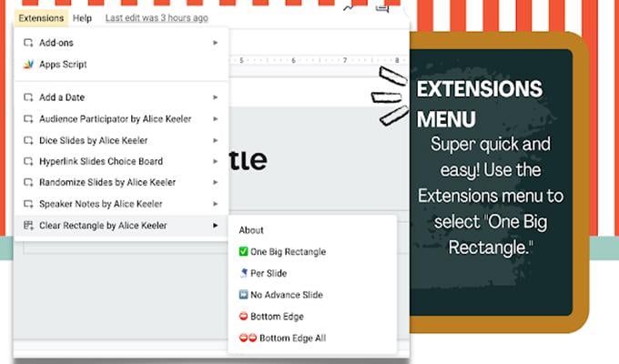Select Add a Date entry
The height and width of the screenshot is (364, 619).
[121, 97]
